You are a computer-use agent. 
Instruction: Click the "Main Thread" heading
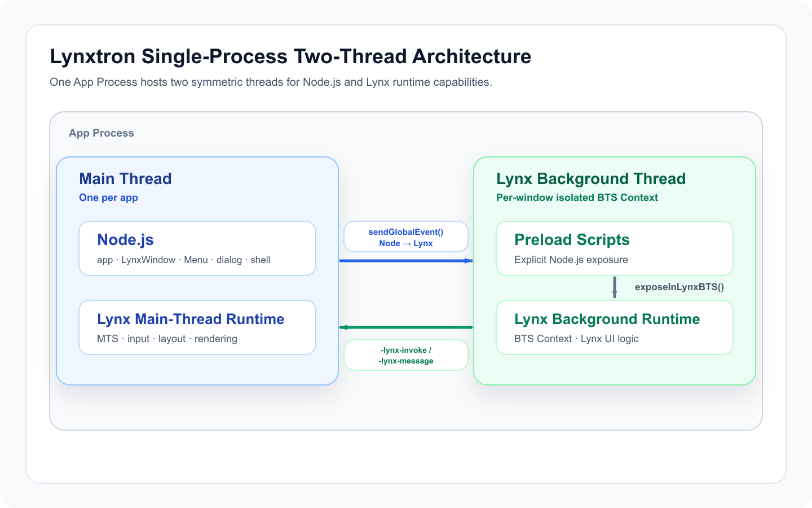(125, 178)
